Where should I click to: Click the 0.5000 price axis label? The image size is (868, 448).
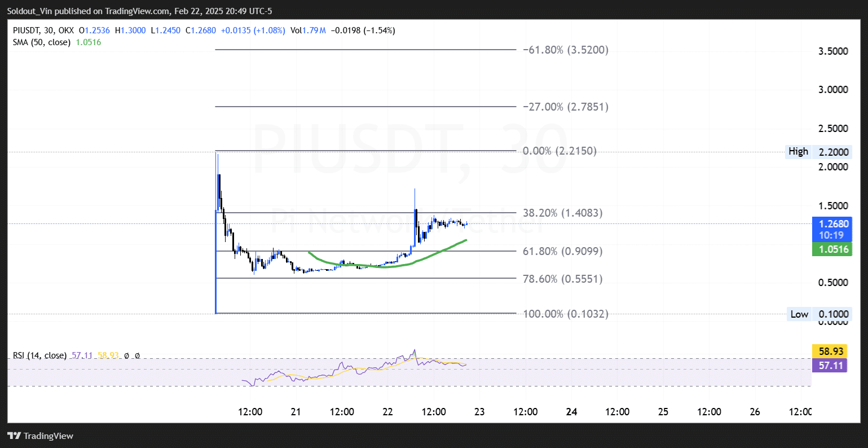pos(833,283)
